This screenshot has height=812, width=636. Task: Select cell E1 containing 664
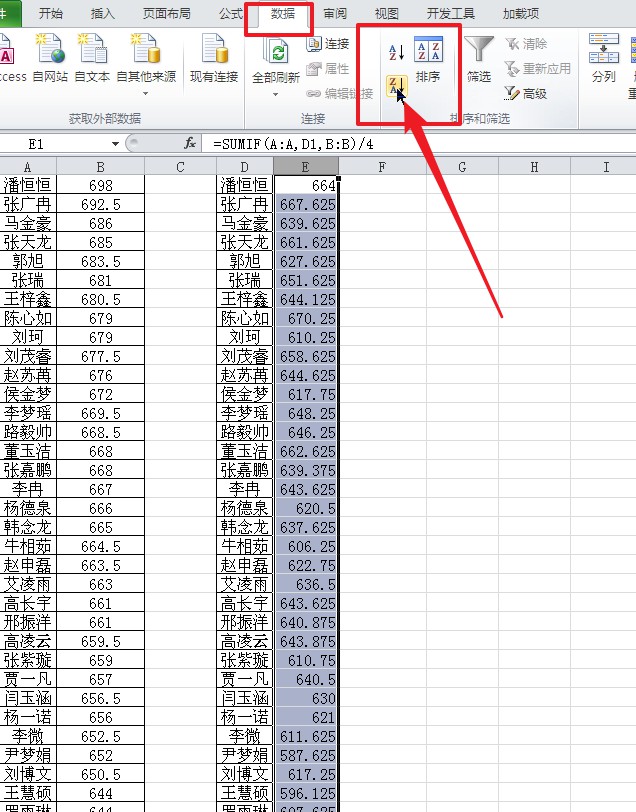(x=306, y=185)
